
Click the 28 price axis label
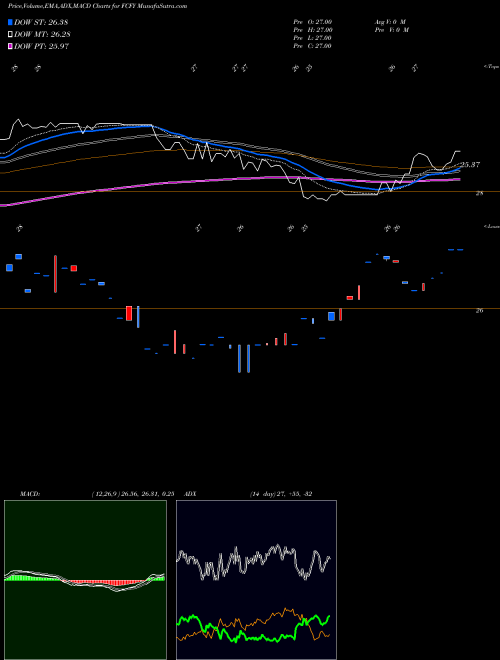pyautogui.click(x=479, y=193)
